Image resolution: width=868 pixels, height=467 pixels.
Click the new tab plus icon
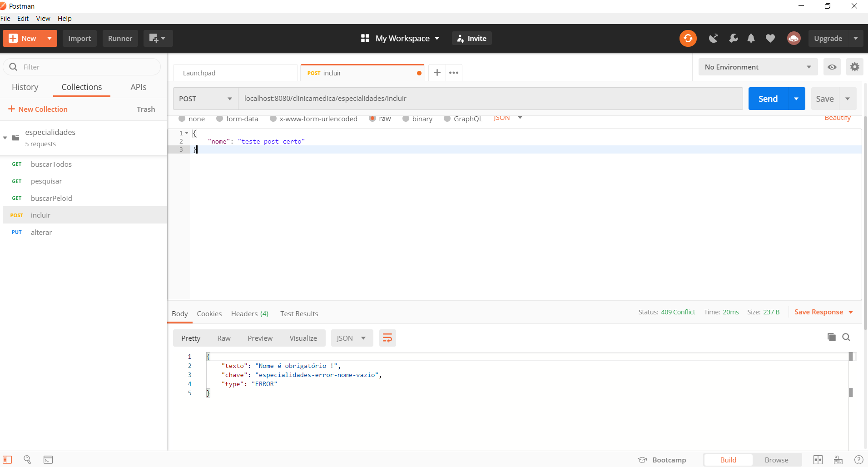(437, 73)
